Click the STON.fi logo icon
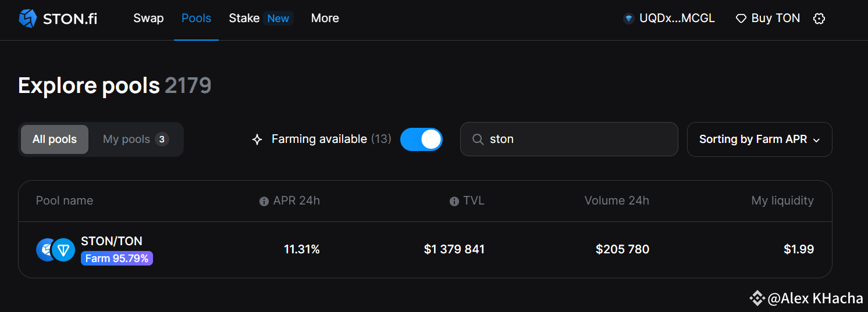The height and width of the screenshot is (312, 868). [x=28, y=19]
